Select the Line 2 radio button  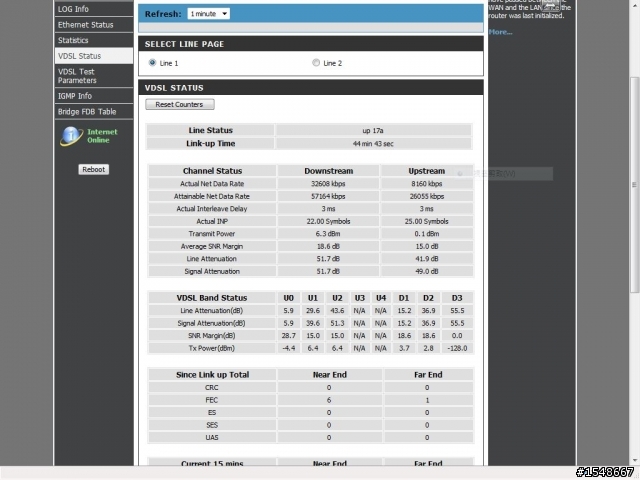316,62
